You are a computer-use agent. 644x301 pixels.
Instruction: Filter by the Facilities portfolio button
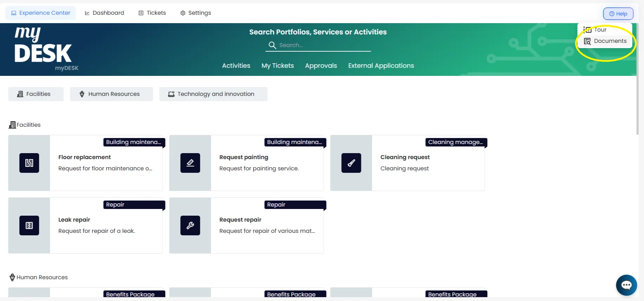click(x=36, y=94)
